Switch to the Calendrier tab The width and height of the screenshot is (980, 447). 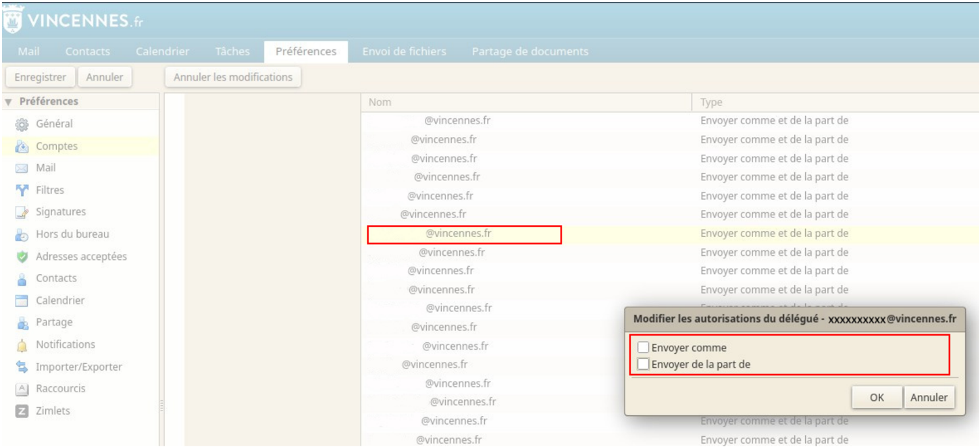click(162, 51)
